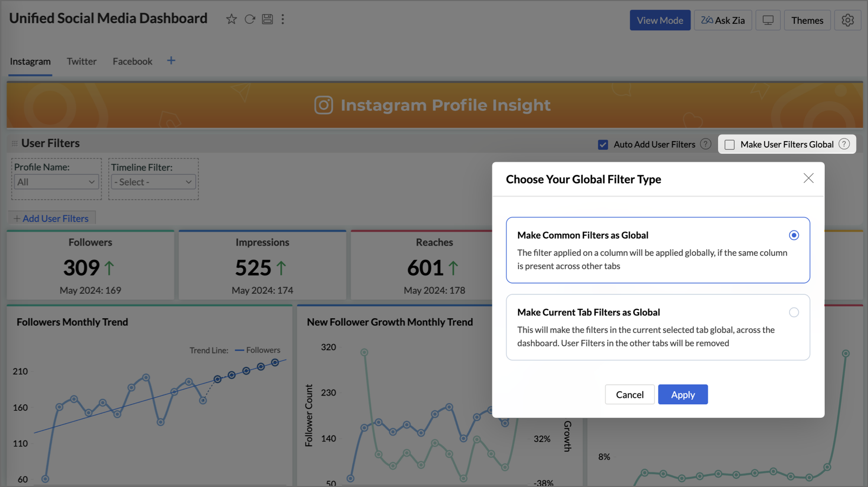Apply the selected global filter type

(x=683, y=394)
